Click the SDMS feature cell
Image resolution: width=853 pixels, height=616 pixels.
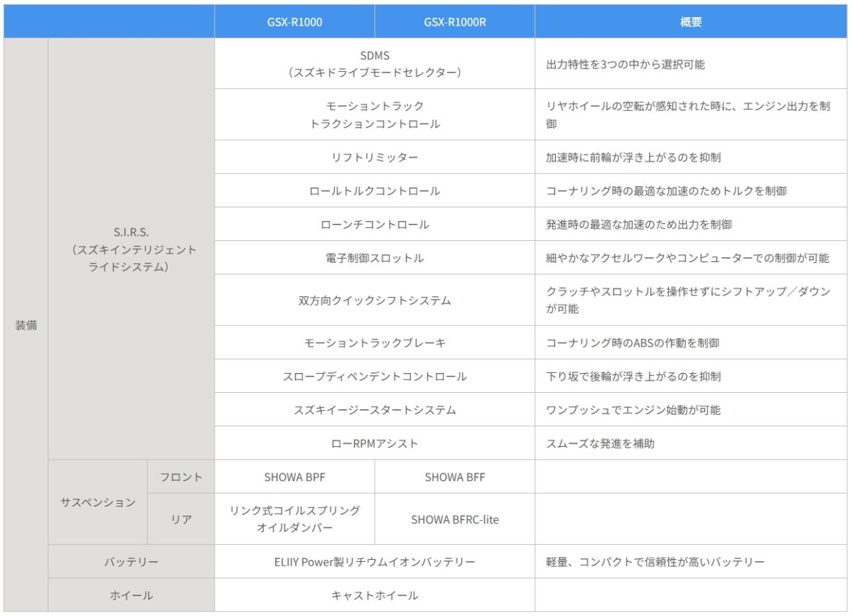[375, 63]
